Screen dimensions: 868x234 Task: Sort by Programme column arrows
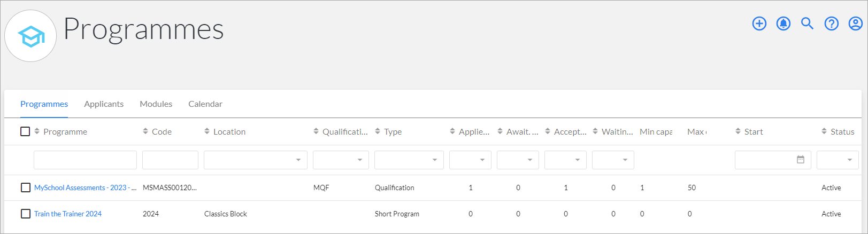(x=37, y=131)
